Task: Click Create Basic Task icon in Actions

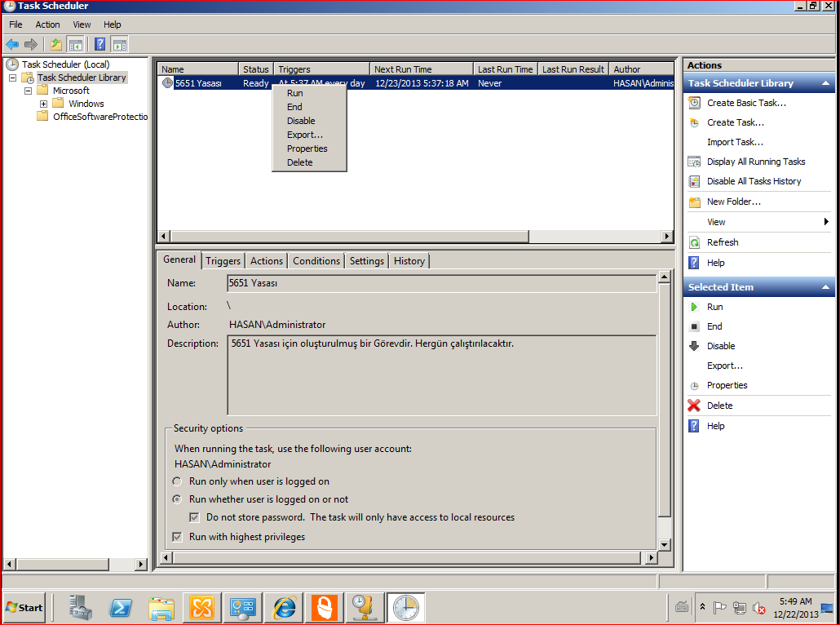Action: (694, 103)
